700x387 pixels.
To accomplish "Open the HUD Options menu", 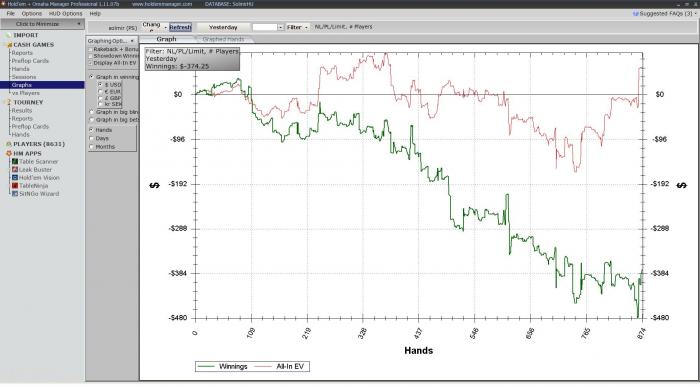I will point(66,14).
